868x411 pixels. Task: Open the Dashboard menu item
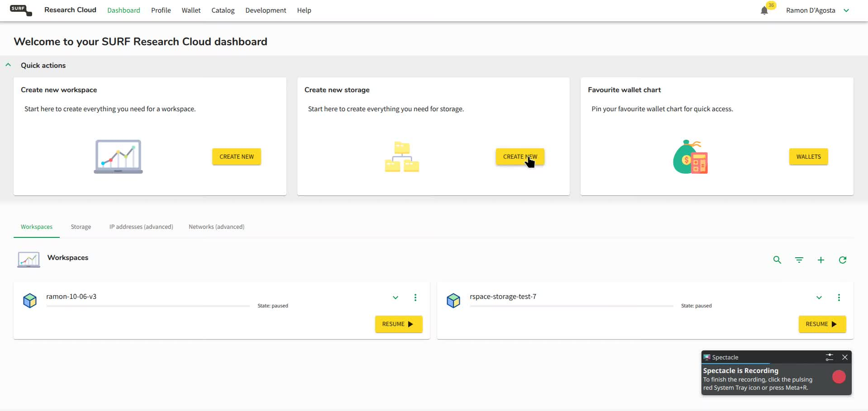(x=124, y=10)
